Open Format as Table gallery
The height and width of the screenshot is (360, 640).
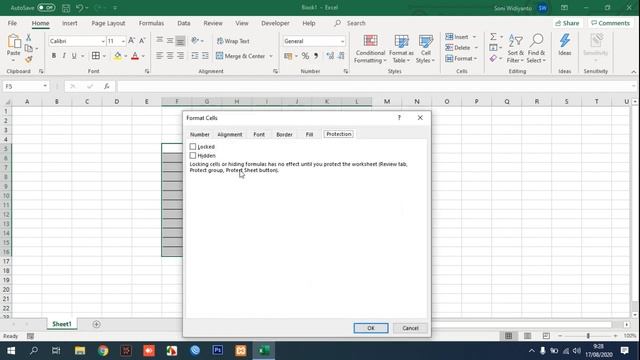click(x=401, y=49)
